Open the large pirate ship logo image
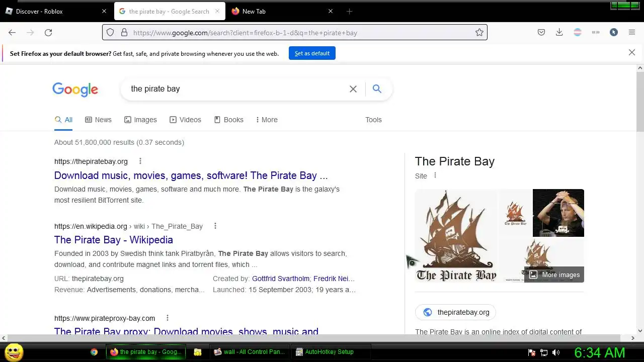This screenshot has width=644, height=362. (x=456, y=235)
